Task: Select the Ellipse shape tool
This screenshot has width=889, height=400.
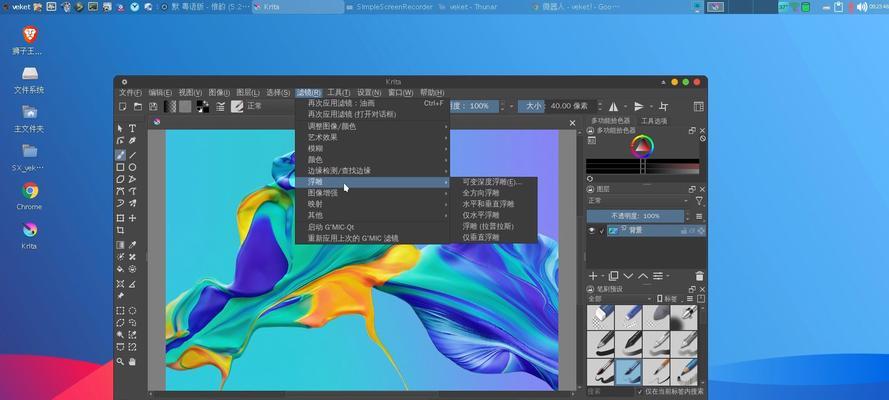Action: (x=132, y=167)
